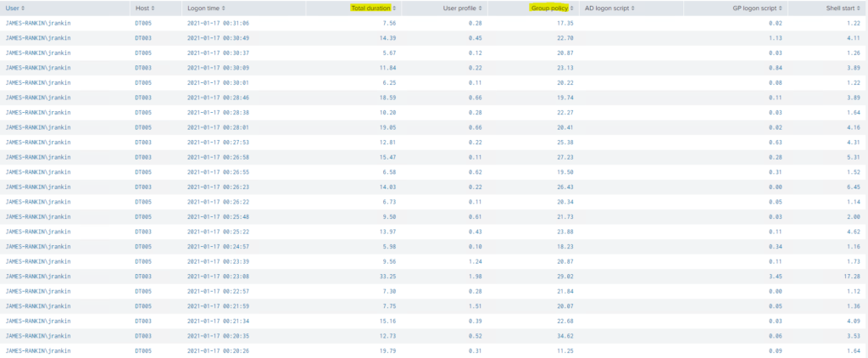The width and height of the screenshot is (868, 358).
Task: Click User profile value 1.24
Action: 476,261
